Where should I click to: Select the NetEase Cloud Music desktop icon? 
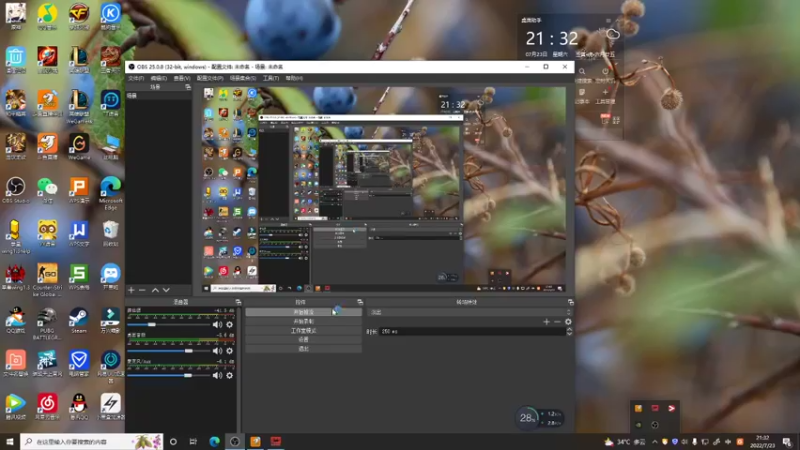47,407
